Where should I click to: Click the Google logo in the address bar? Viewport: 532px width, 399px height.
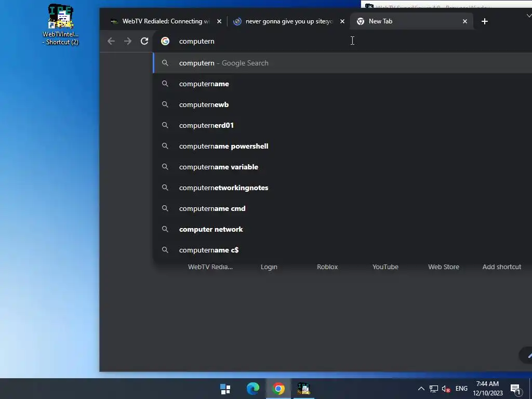[x=165, y=42]
